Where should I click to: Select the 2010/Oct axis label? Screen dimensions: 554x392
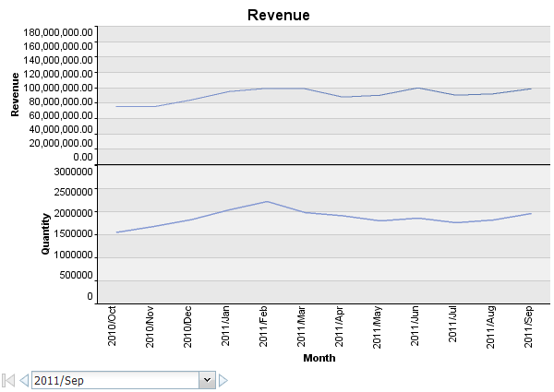[112, 326]
